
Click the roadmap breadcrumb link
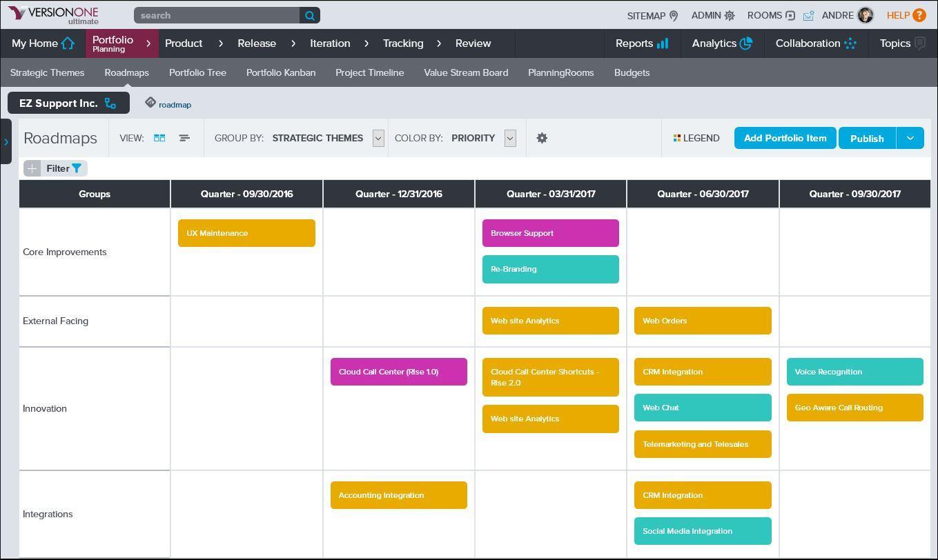tap(175, 105)
